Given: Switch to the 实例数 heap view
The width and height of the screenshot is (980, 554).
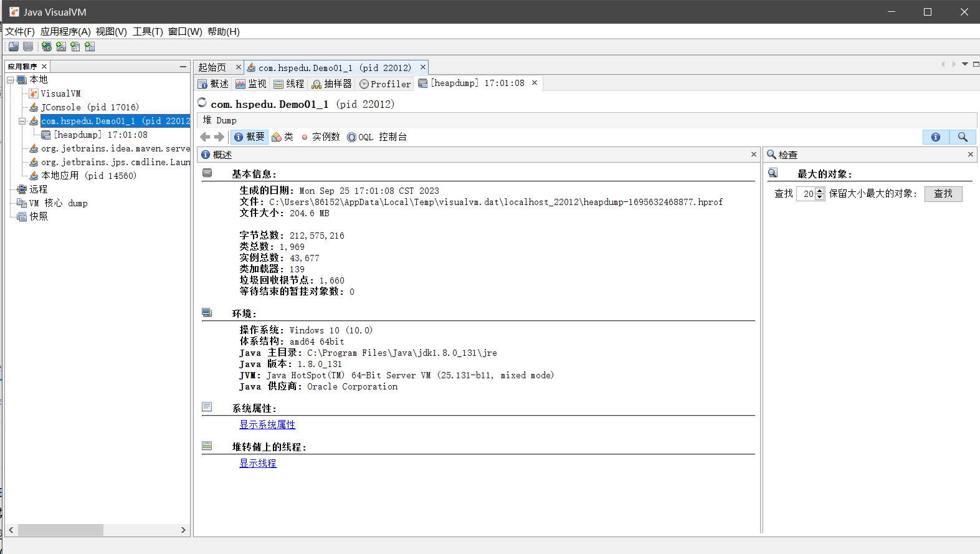Looking at the screenshot, I should (x=320, y=137).
